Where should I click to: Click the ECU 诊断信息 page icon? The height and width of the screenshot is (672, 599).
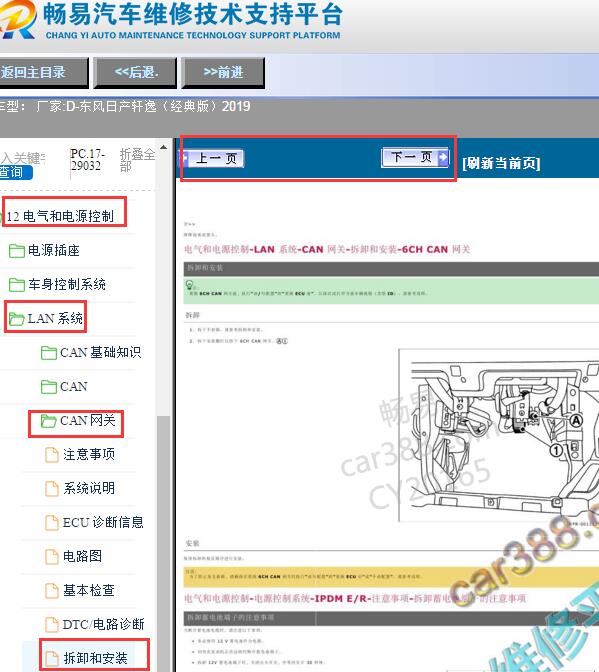coord(52,523)
